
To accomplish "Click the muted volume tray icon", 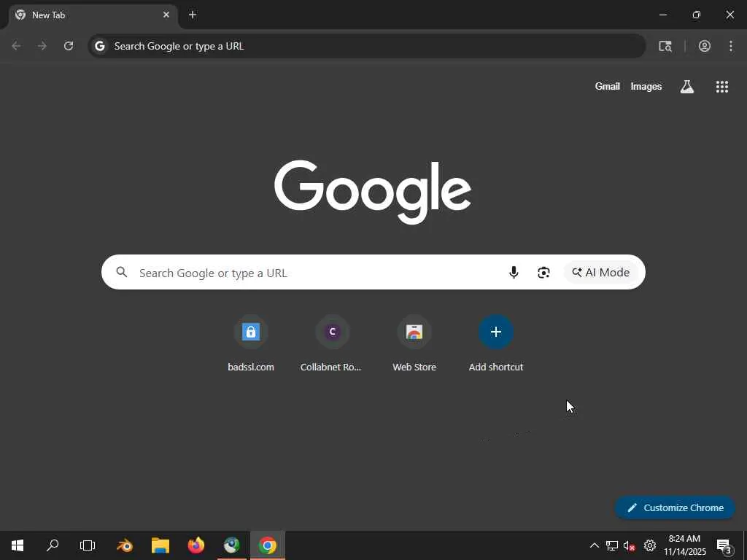I will tap(630, 545).
